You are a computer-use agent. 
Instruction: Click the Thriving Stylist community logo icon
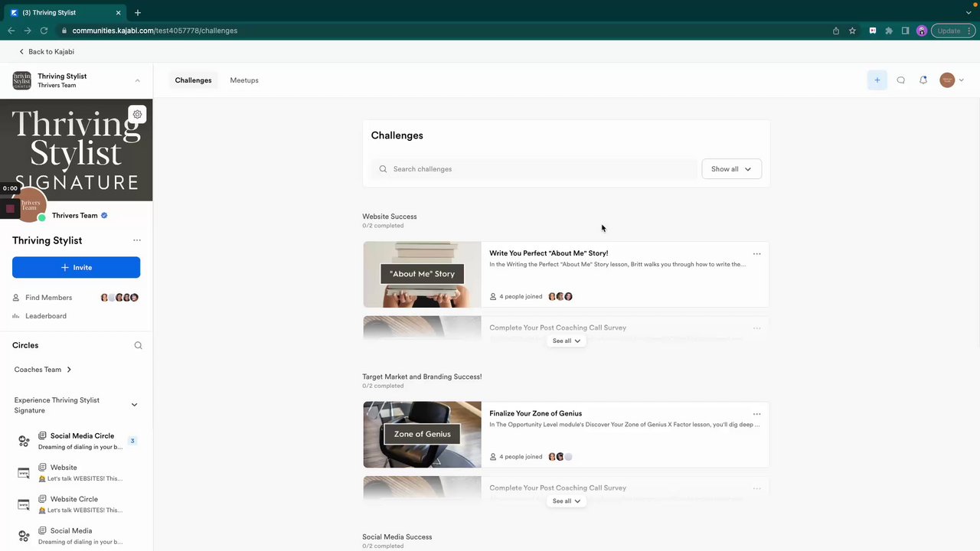coord(22,80)
